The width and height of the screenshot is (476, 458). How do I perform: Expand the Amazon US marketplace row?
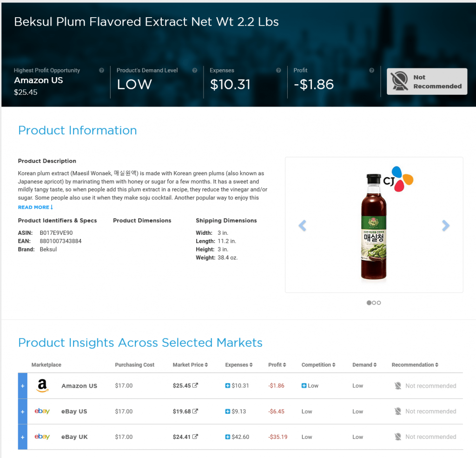22,386
